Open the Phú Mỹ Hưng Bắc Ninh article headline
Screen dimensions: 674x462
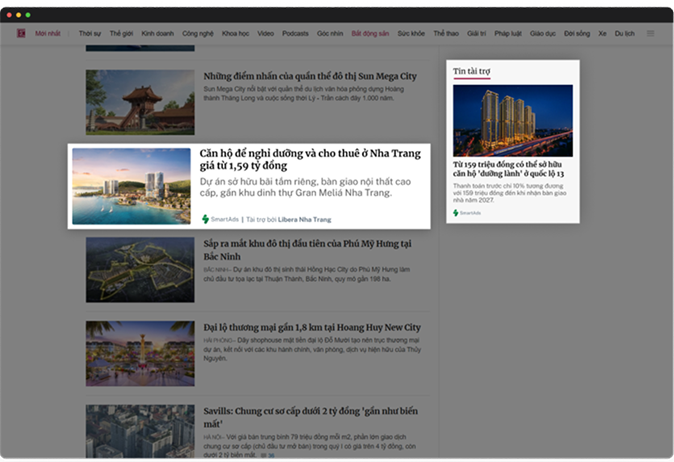coord(307,250)
